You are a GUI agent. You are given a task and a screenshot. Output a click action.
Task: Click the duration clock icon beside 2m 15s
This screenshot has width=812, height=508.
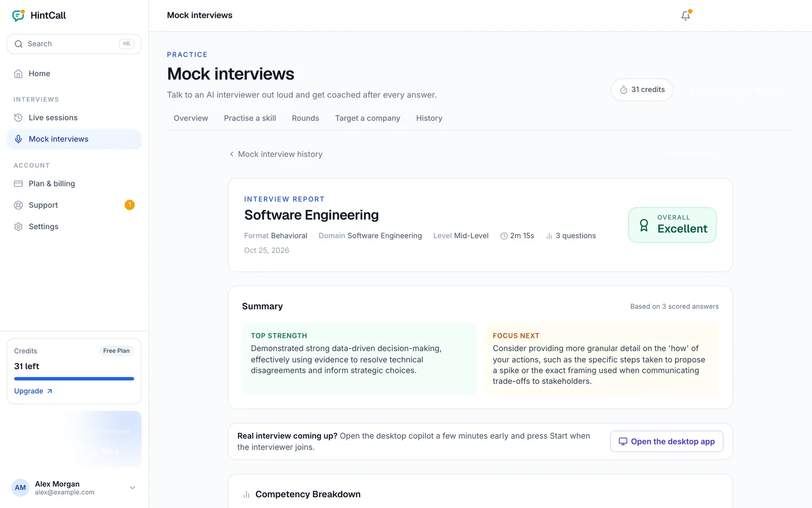point(504,236)
